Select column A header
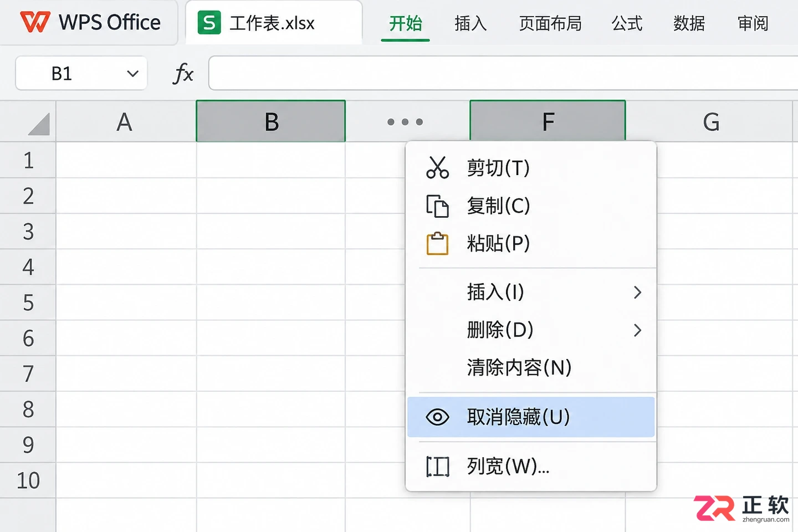The height and width of the screenshot is (532, 798). (126, 121)
